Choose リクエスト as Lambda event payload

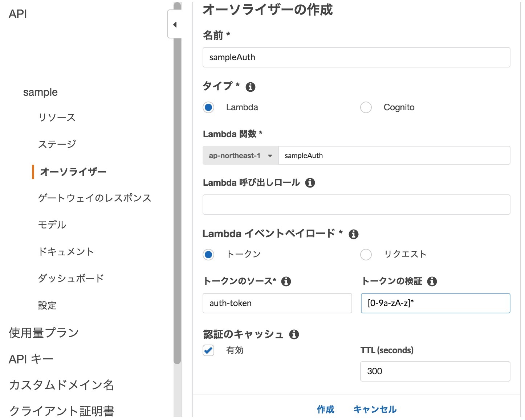coord(366,255)
